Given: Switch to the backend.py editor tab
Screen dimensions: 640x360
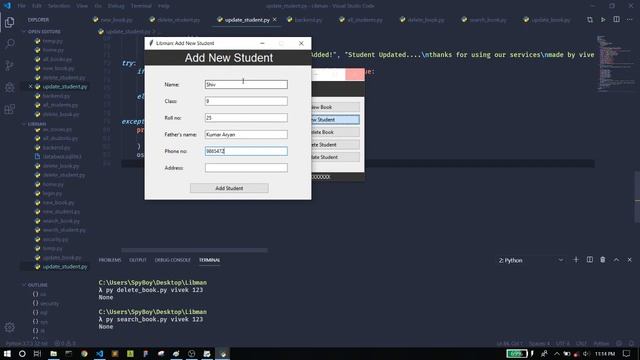Looking at the screenshot, I should click(305, 20).
